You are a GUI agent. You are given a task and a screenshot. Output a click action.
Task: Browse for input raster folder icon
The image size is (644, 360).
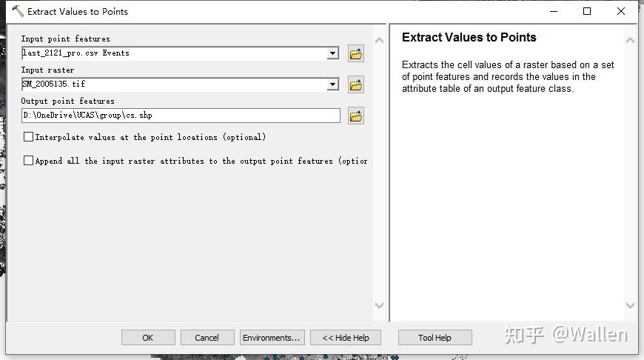356,84
